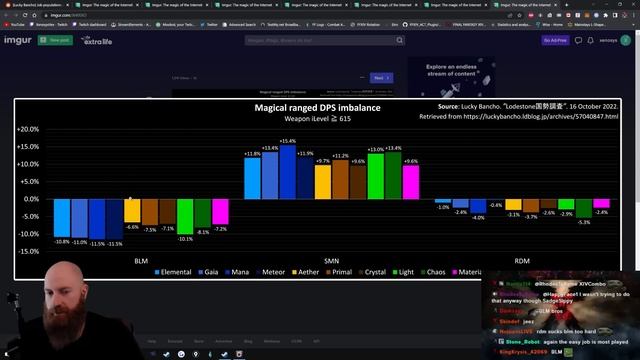Click the BLM Elemental light-blue bar
The height and width of the screenshot is (360, 640).
[62, 218]
